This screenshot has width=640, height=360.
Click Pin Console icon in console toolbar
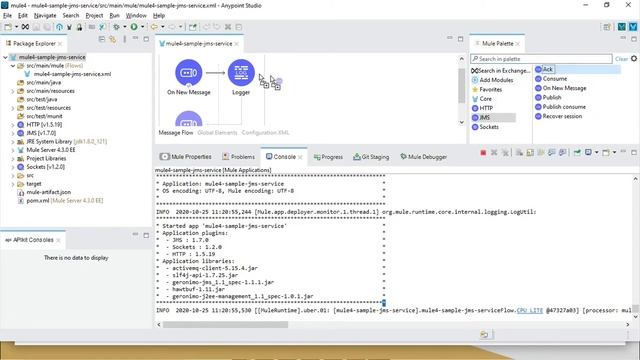pos(577,153)
